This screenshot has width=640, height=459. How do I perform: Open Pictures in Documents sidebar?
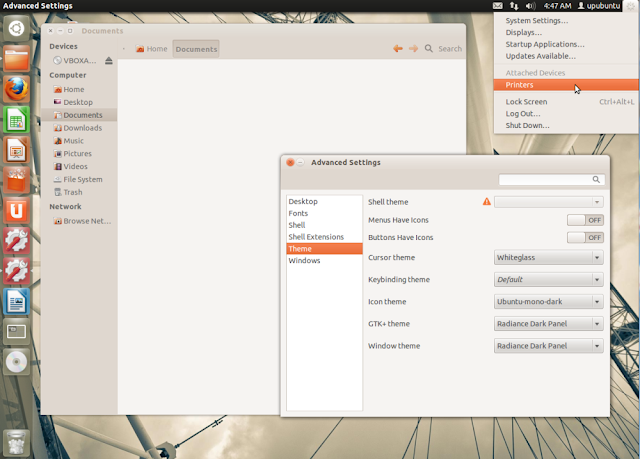click(79, 154)
